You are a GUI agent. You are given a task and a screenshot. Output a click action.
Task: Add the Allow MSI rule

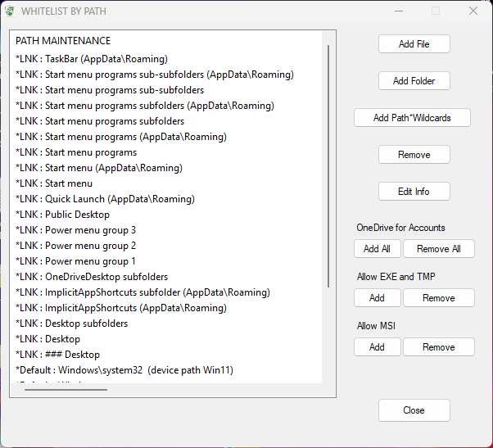(x=377, y=347)
